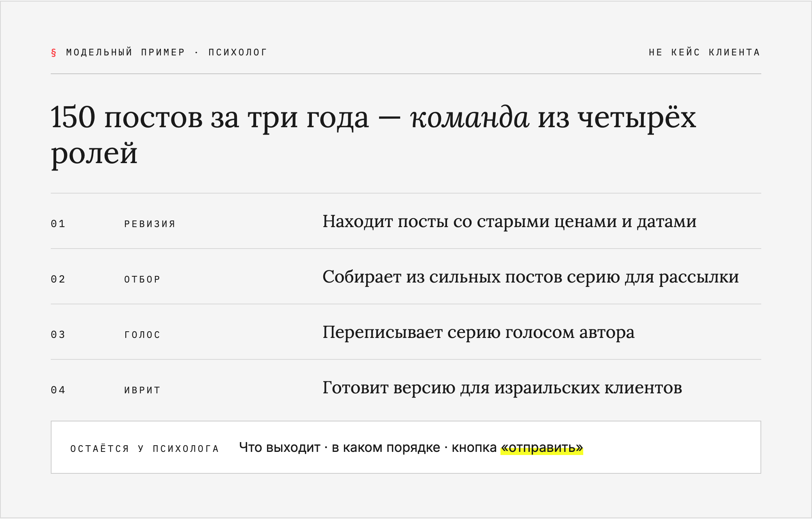
Task: Click the «ОСТАЁТСЯ У ПСИХОЛОГА» label
Action: [144, 449]
